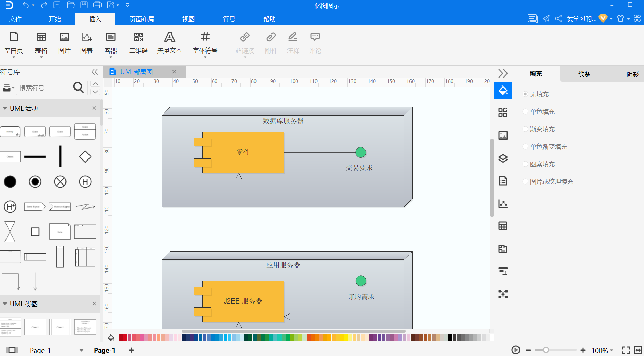Collapse the symbol library panel

(95, 72)
